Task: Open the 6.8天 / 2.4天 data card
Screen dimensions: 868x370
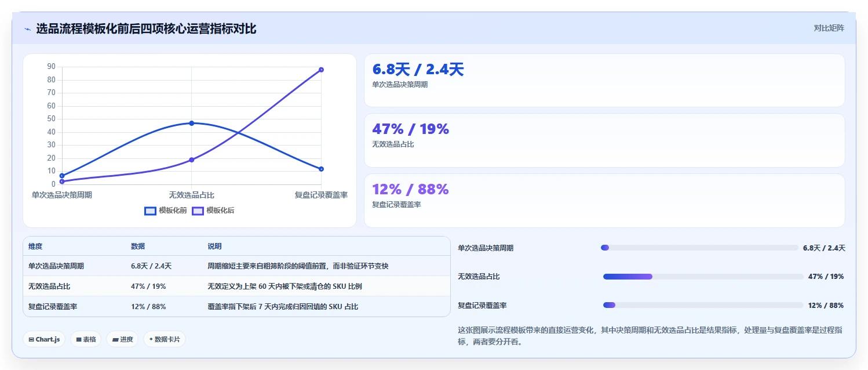Action: (604, 80)
